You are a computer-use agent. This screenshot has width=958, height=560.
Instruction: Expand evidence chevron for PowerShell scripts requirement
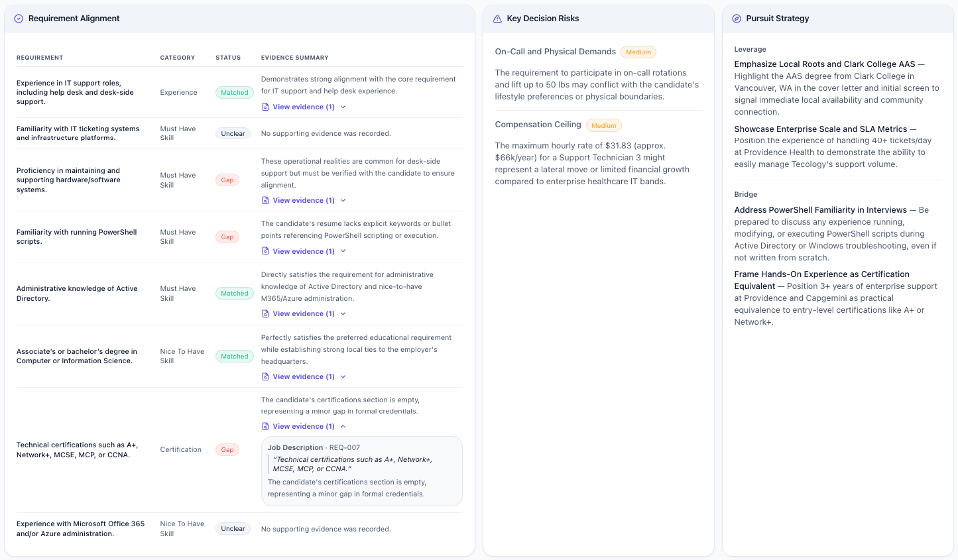tap(343, 251)
